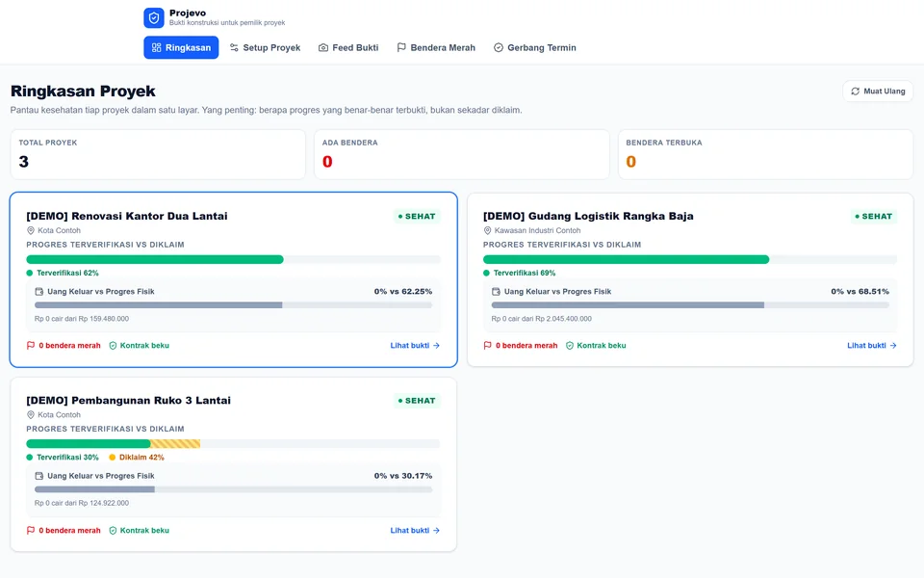Open Lihat bukti for Gudang Logistik Rangka Baja

click(x=872, y=346)
